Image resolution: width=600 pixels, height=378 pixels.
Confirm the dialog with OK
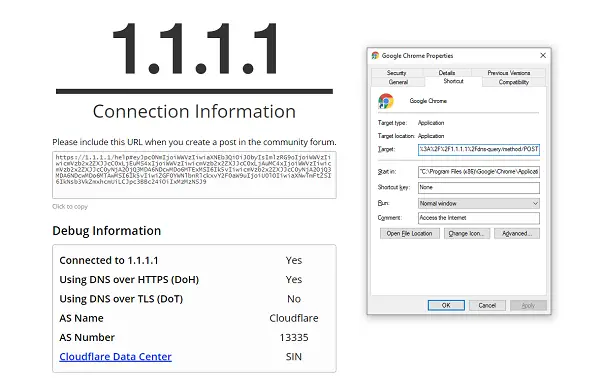click(446, 305)
